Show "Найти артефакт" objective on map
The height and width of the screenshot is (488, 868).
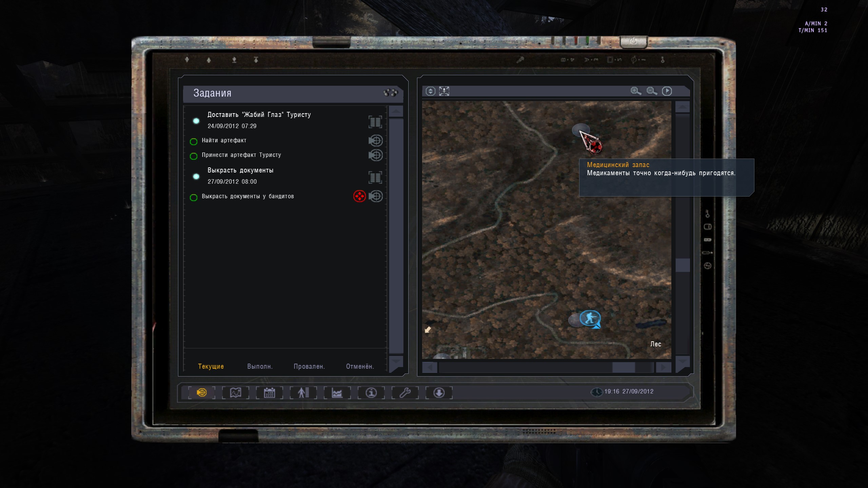pyautogui.click(x=376, y=140)
